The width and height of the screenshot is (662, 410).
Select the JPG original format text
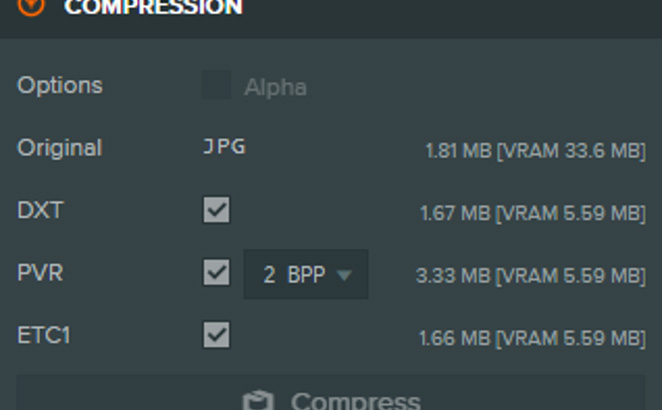(224, 147)
